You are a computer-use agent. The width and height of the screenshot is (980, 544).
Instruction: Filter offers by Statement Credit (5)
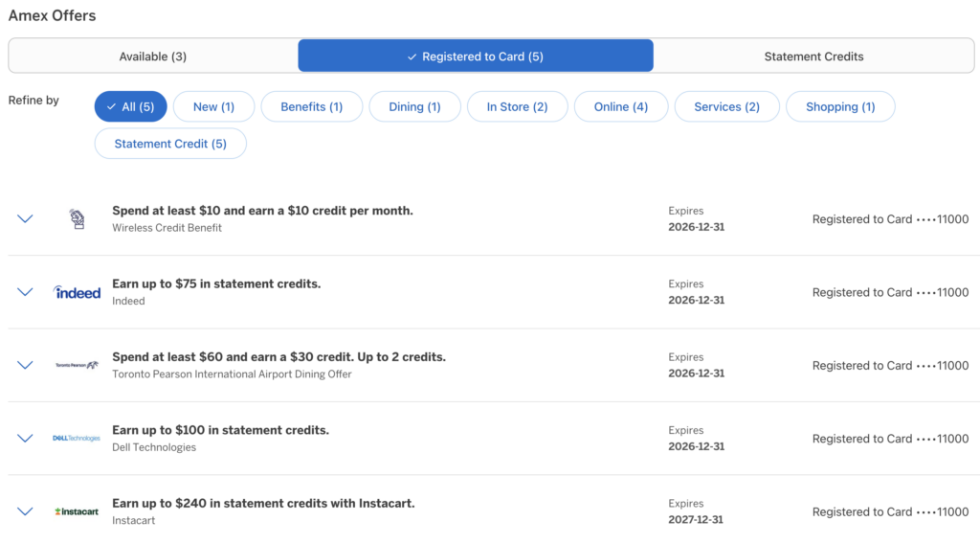(170, 144)
